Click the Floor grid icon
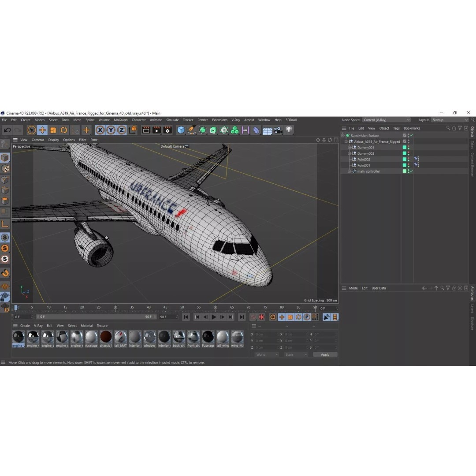This screenshot has width=476, height=476. click(x=267, y=130)
